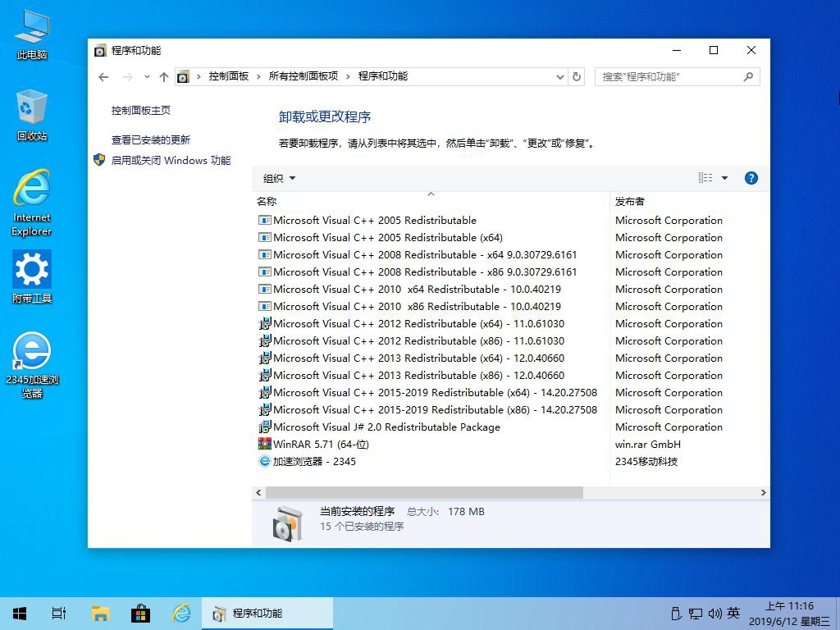The height and width of the screenshot is (630, 840).
Task: Open the 回收站 recycle bin icon
Action: click(x=32, y=115)
